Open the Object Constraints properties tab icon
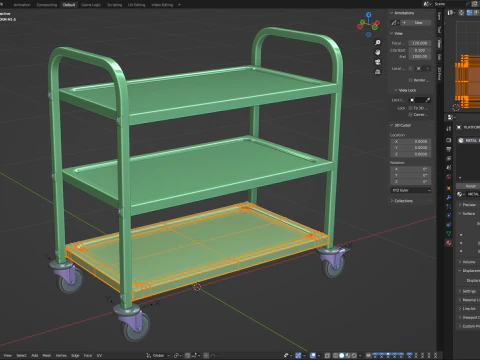Viewport: 480px width, 360px height. click(x=449, y=224)
